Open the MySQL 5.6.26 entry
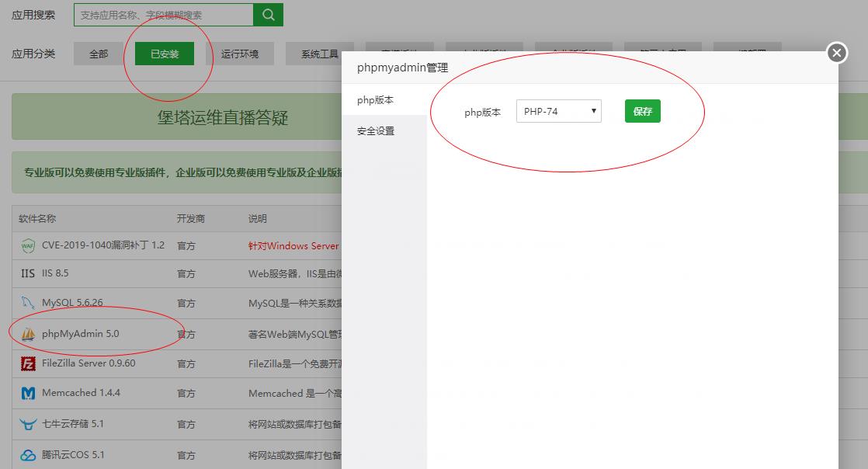 (72, 302)
